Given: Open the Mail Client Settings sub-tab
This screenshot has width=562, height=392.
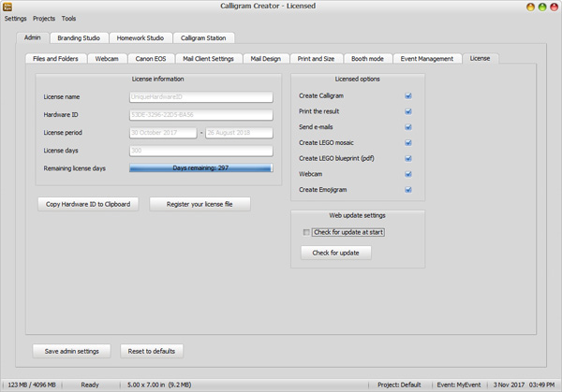Looking at the screenshot, I should point(208,59).
